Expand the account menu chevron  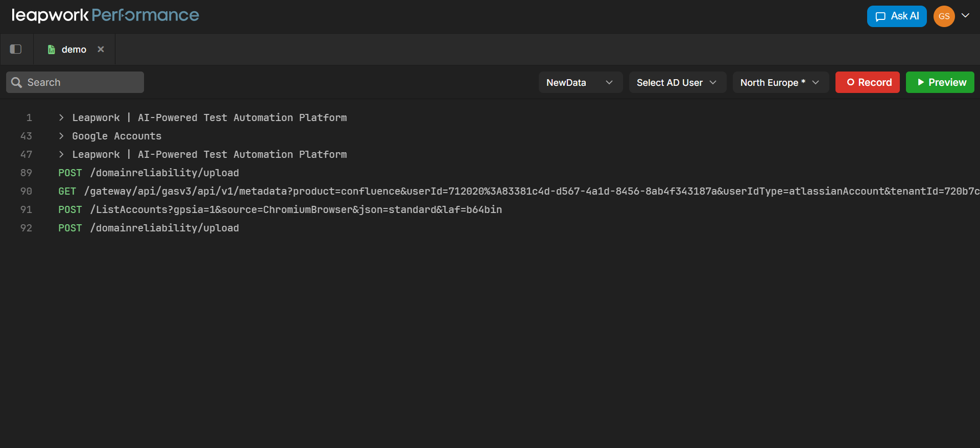click(965, 15)
